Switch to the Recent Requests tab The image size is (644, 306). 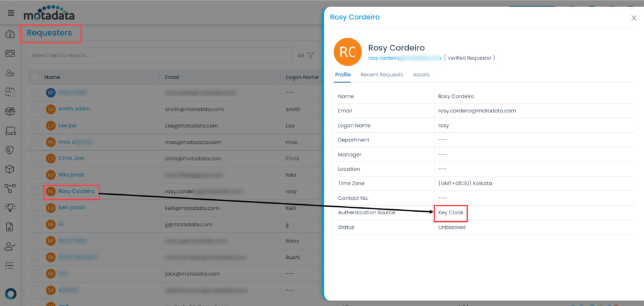[x=382, y=75]
